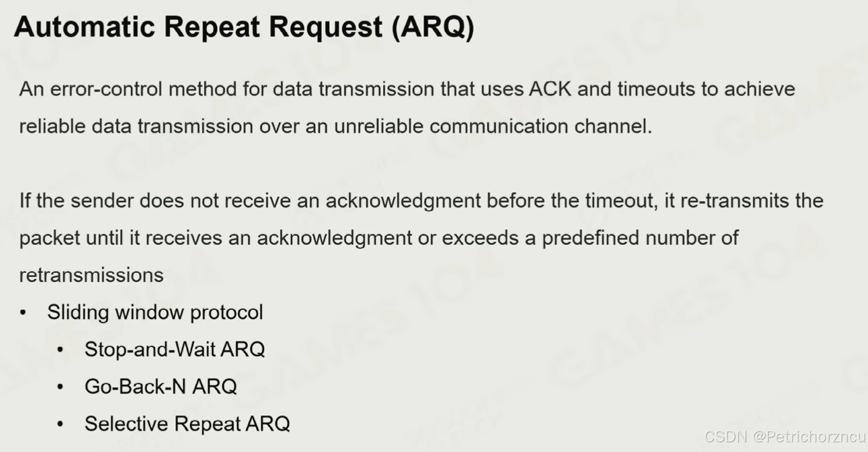Click the slide title Automatic Repeat Request
Image resolution: width=868 pixels, height=452 pixels.
click(x=198, y=26)
